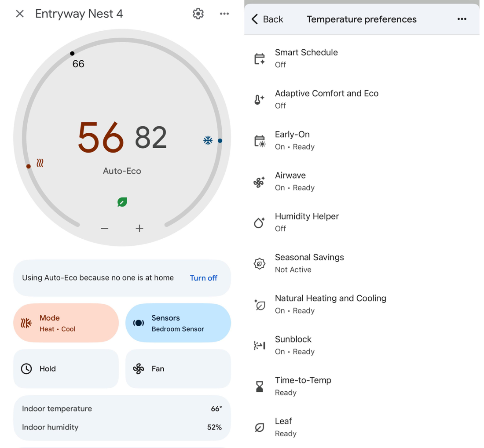This screenshot has height=448, width=484.
Task: Tap the Airwave fan icon
Action: (259, 182)
